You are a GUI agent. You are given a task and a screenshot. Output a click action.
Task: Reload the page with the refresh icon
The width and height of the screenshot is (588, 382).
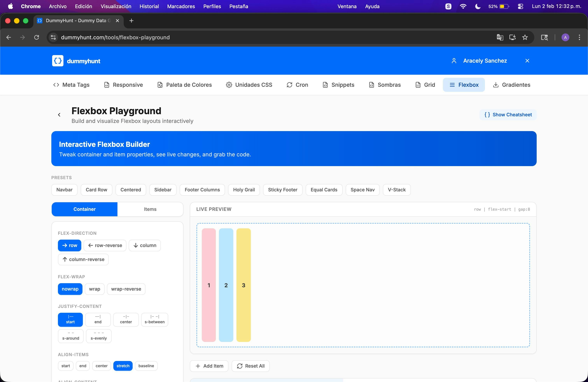(37, 37)
